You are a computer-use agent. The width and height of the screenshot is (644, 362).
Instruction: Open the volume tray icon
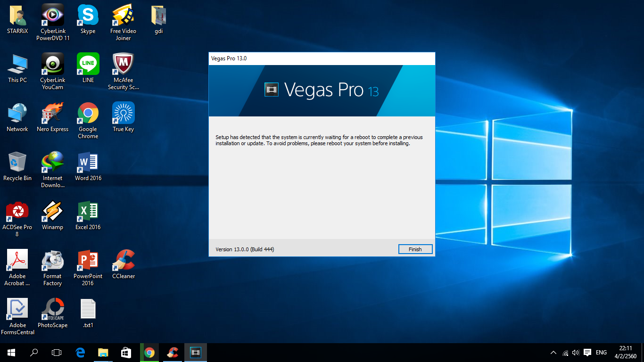[x=576, y=353]
